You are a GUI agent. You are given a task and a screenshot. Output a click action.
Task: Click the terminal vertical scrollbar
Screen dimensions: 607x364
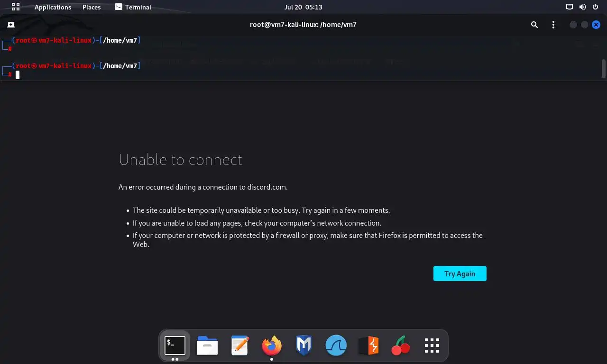point(604,69)
